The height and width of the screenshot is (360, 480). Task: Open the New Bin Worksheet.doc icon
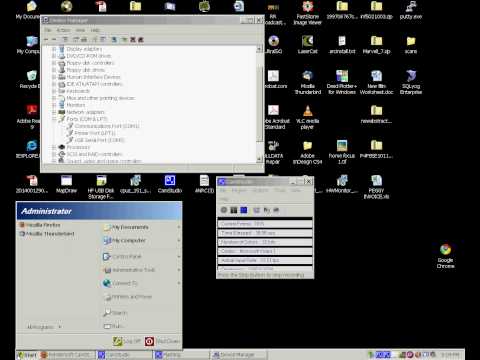[376, 82]
